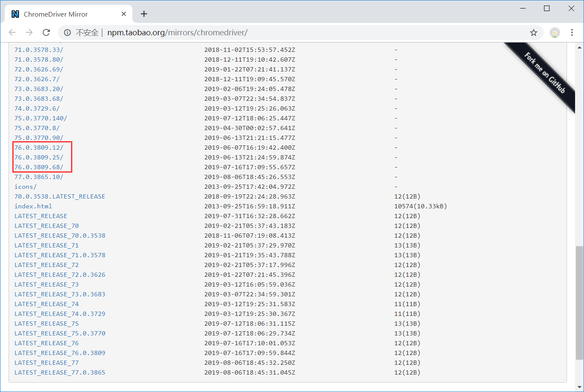
Task: Open the profile avatar in the toolbar
Action: [x=555, y=33]
